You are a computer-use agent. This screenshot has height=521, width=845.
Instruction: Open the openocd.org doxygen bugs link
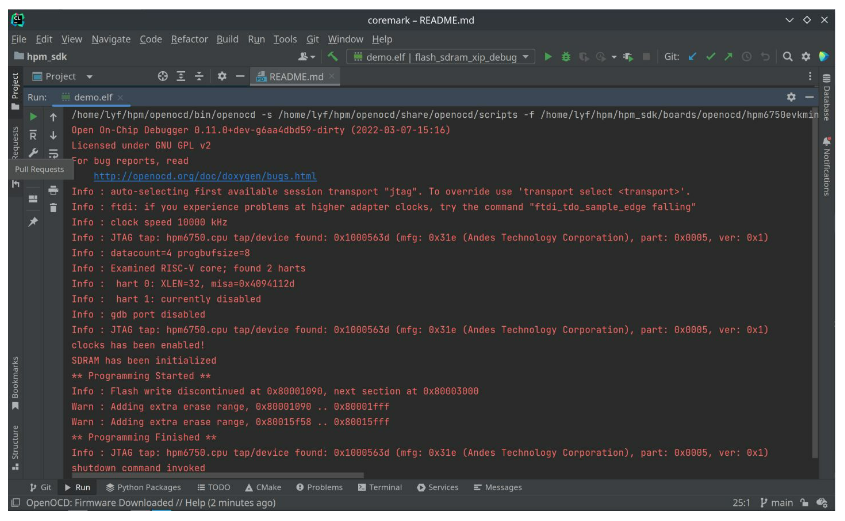(x=204, y=176)
